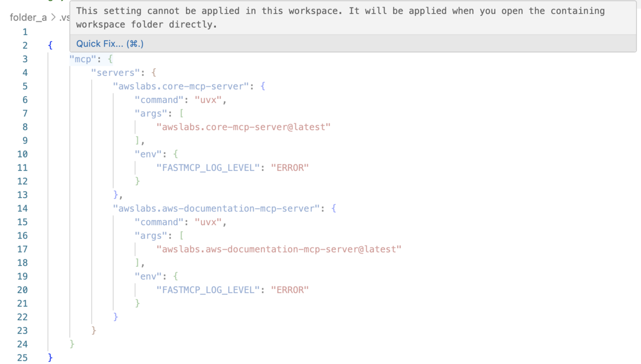Image resolution: width=641 pixels, height=364 pixels.
Task: Click "FASTMCP_LOG_LEVEL" key on line 11
Action: click(208, 168)
